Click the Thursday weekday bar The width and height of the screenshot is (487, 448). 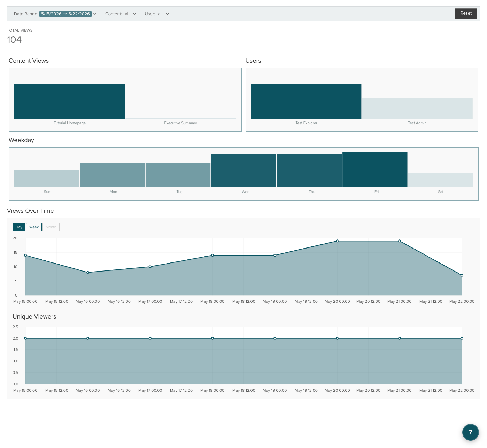(309, 171)
